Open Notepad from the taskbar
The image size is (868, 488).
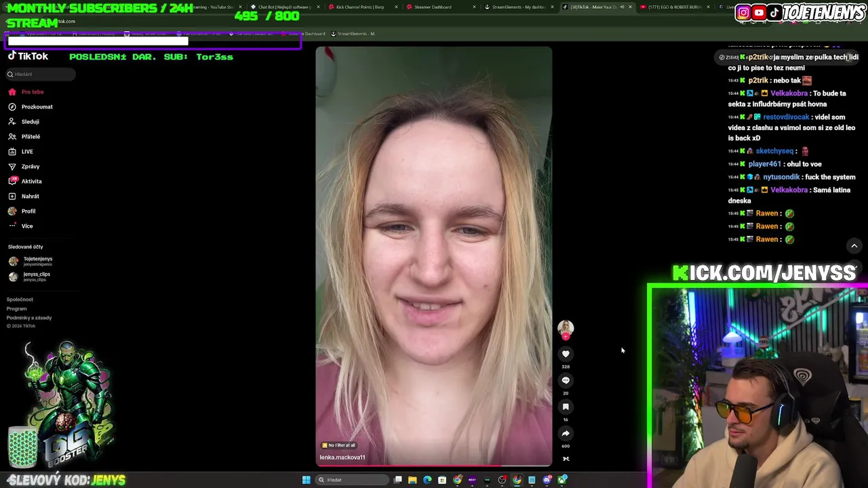click(532, 480)
